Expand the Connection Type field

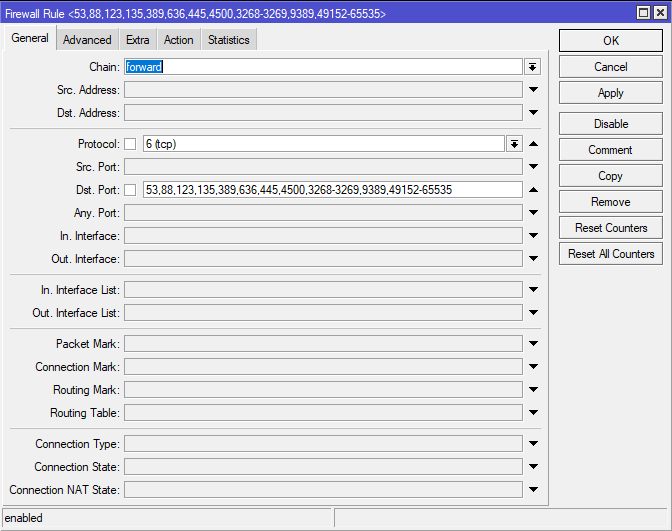pyautogui.click(x=533, y=444)
